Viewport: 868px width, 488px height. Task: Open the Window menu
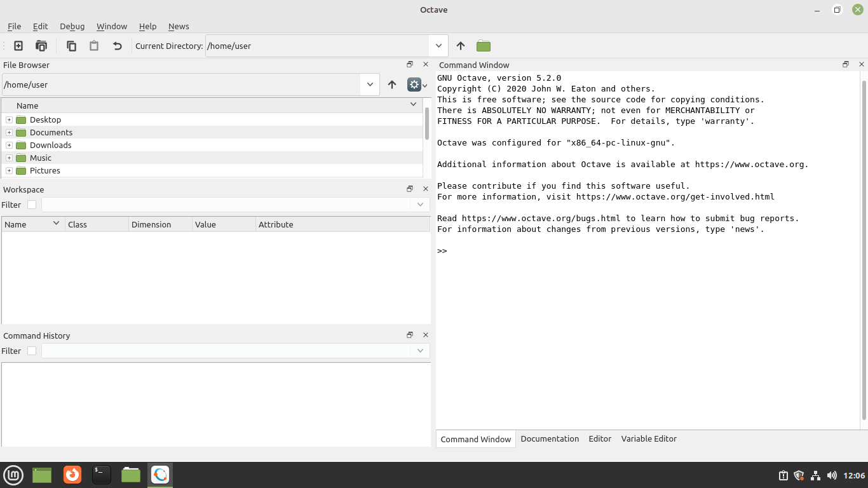(112, 26)
